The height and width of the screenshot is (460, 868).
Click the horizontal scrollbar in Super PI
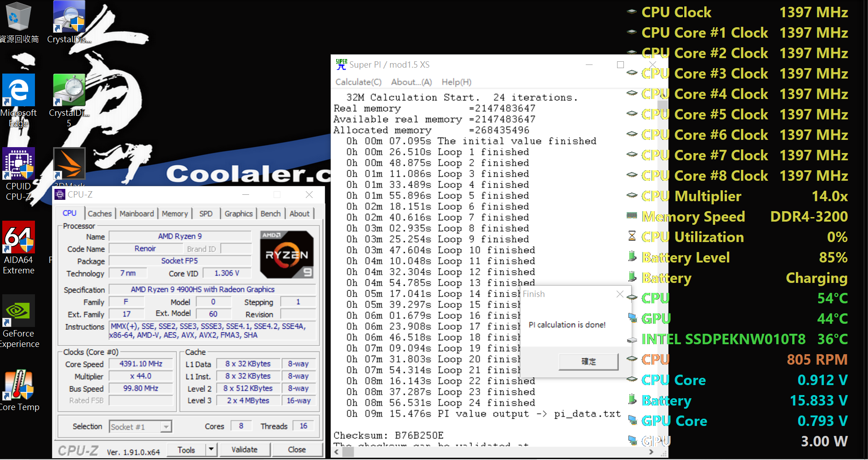494,452
